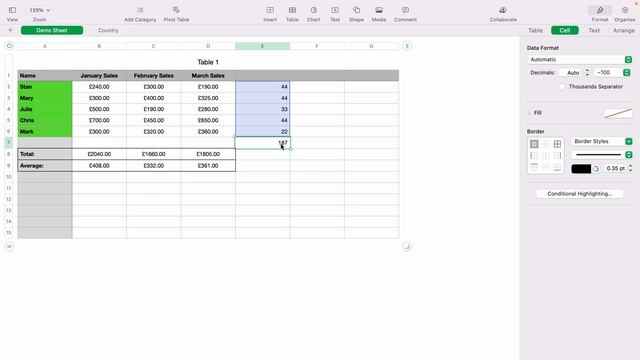Click the January Sales header cell

coord(99,76)
